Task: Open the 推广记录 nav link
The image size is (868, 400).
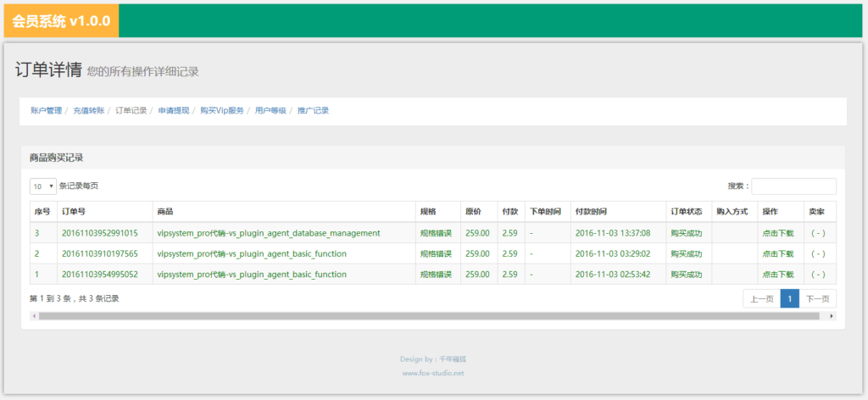Action: click(314, 111)
